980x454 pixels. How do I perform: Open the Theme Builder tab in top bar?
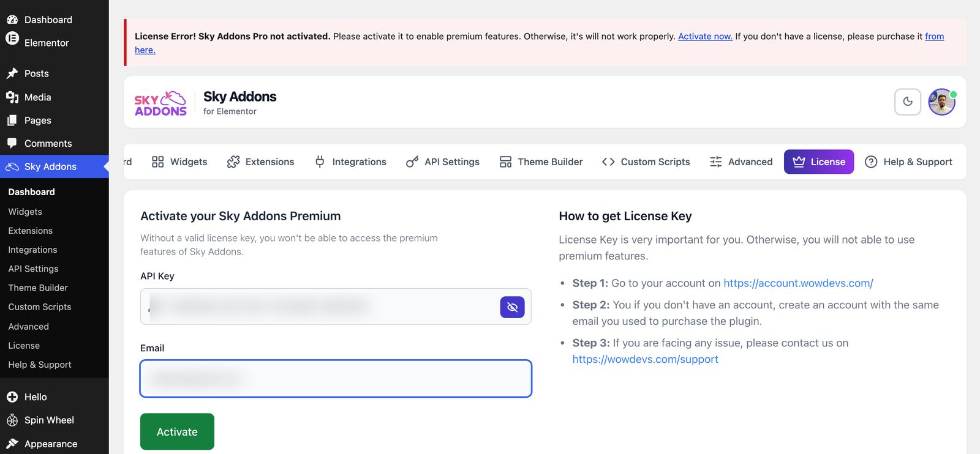541,162
